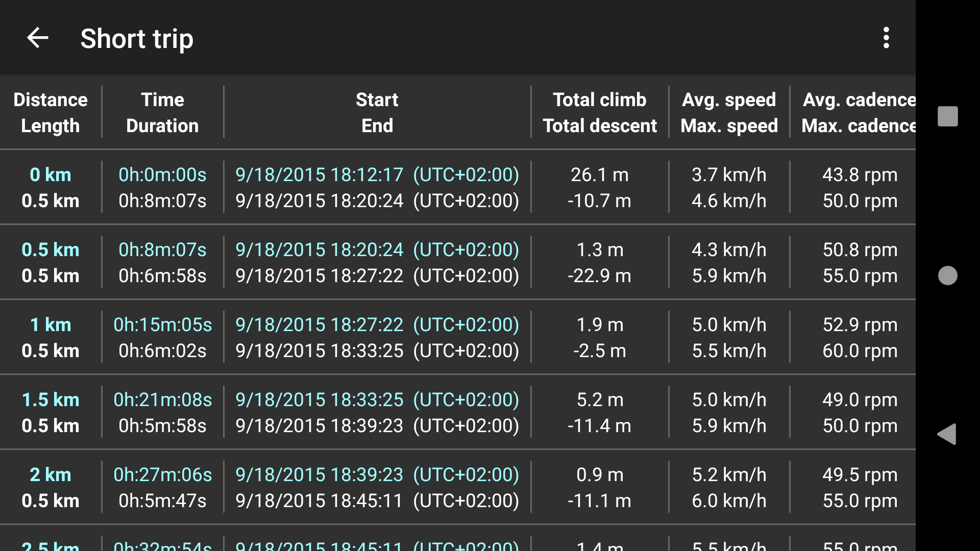Select the lap starting at 18:20:24
Image resolution: width=980 pixels, height=551 pixels.
point(377,262)
